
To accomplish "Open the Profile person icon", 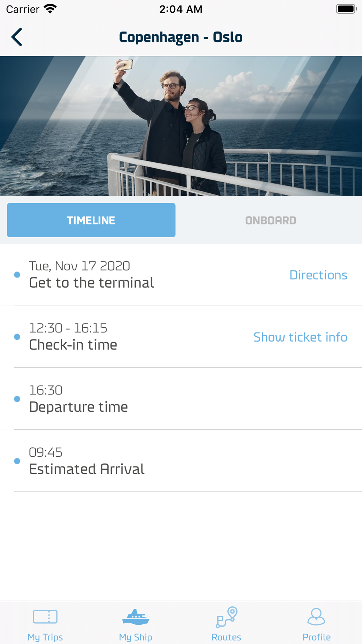I will [x=316, y=616].
